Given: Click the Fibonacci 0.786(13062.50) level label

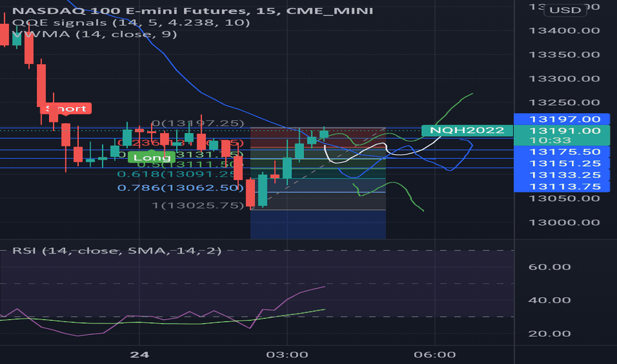Looking at the screenshot, I should 181,188.
